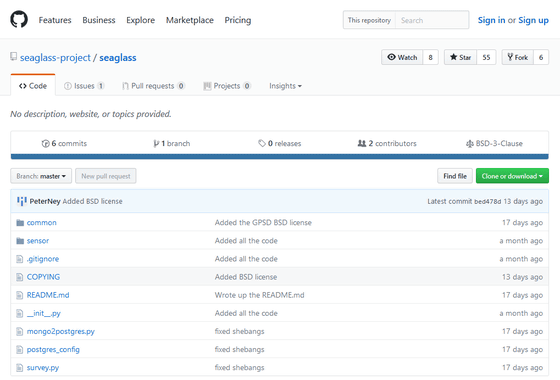Open the BSD-3-Clause license link

pyautogui.click(x=494, y=144)
